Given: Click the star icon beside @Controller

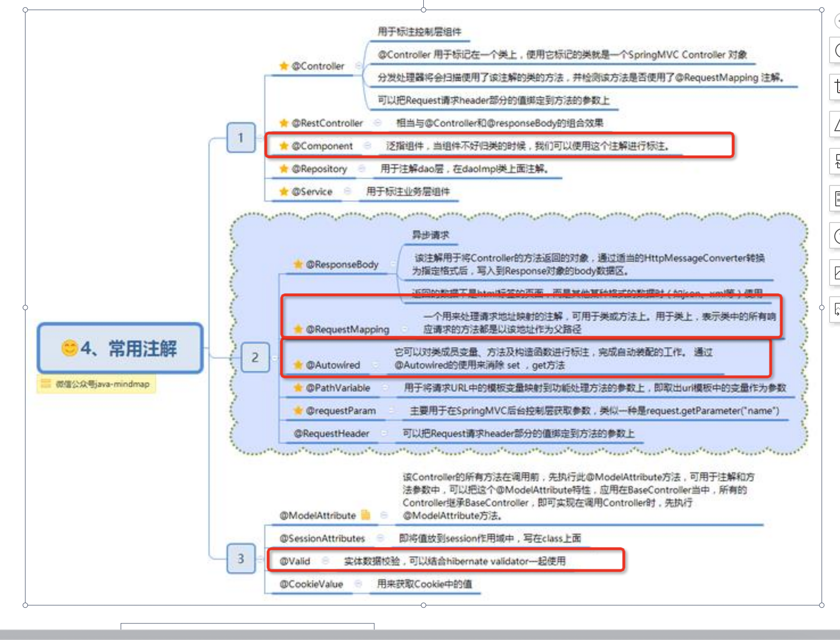Looking at the screenshot, I should click(x=284, y=66).
